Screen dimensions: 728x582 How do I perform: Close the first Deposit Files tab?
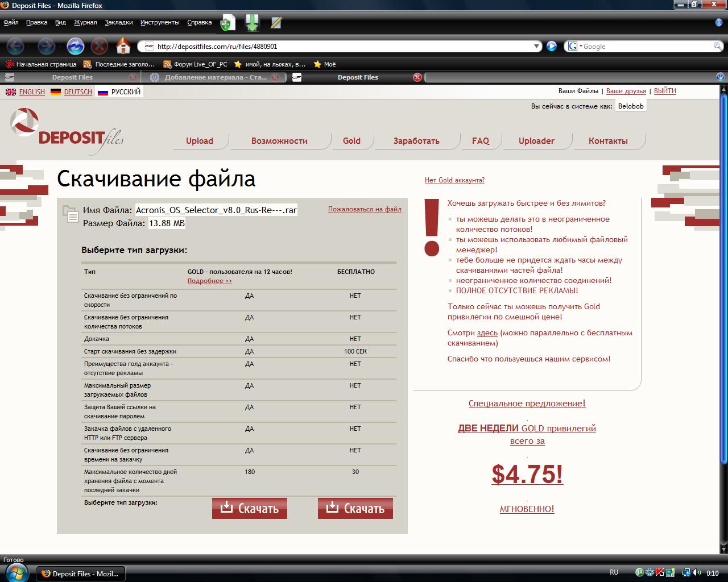tap(133, 77)
